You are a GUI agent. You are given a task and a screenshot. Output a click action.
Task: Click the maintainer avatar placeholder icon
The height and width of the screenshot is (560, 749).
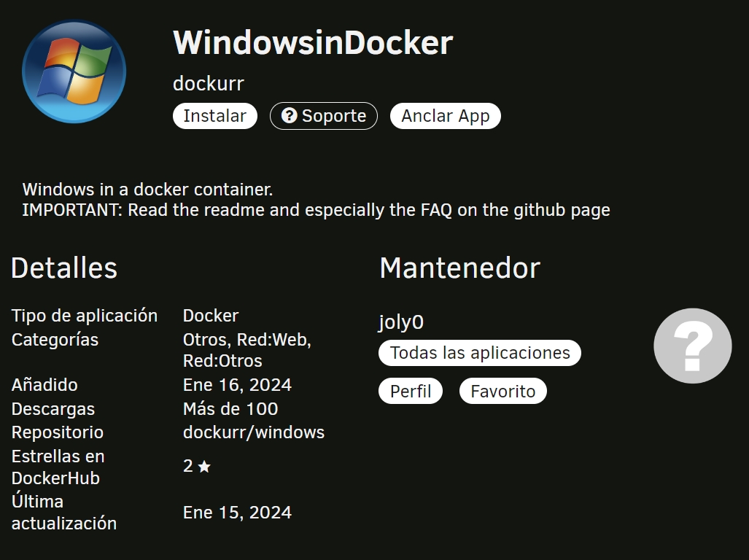[x=693, y=346]
